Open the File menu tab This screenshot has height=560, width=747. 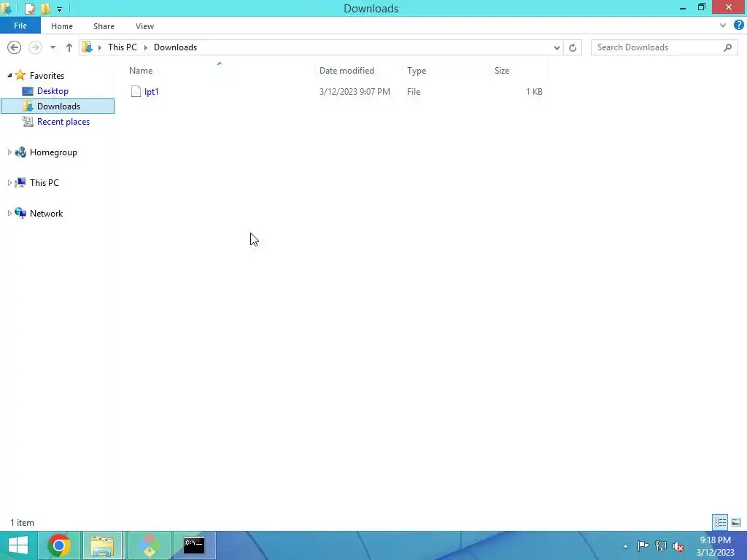[x=20, y=26]
